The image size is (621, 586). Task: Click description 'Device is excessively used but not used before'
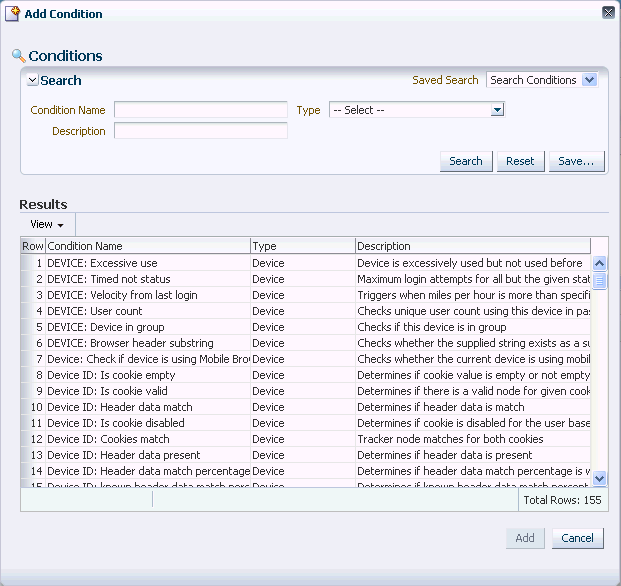pos(470,263)
